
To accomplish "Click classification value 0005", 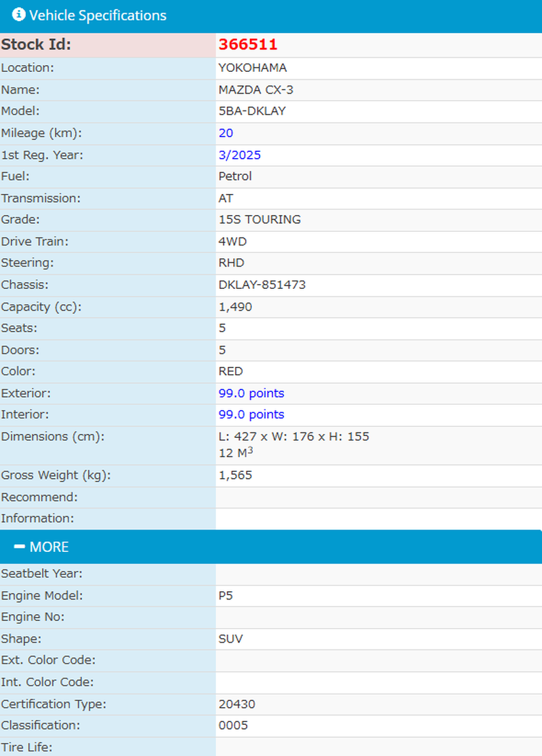I will 233,725.
